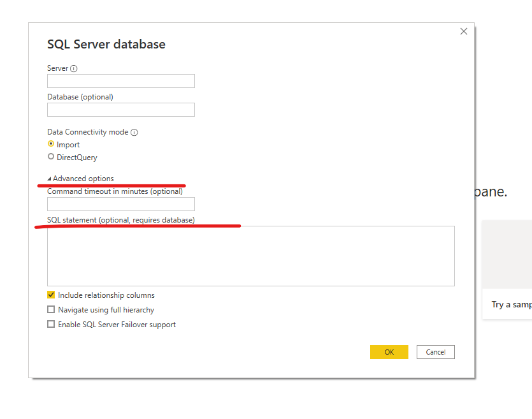Viewport: 532px width, 419px height.
Task: Click the Data Connectivity mode info icon
Action: (x=134, y=133)
